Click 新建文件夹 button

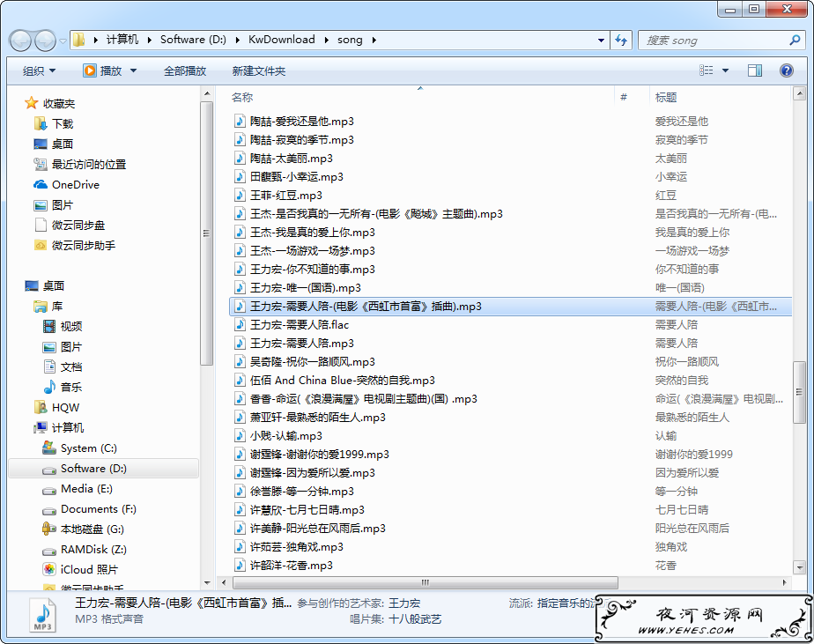258,71
